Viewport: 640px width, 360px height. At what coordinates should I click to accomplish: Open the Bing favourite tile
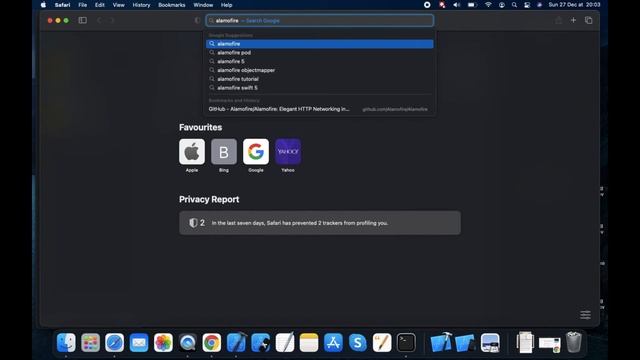224,151
